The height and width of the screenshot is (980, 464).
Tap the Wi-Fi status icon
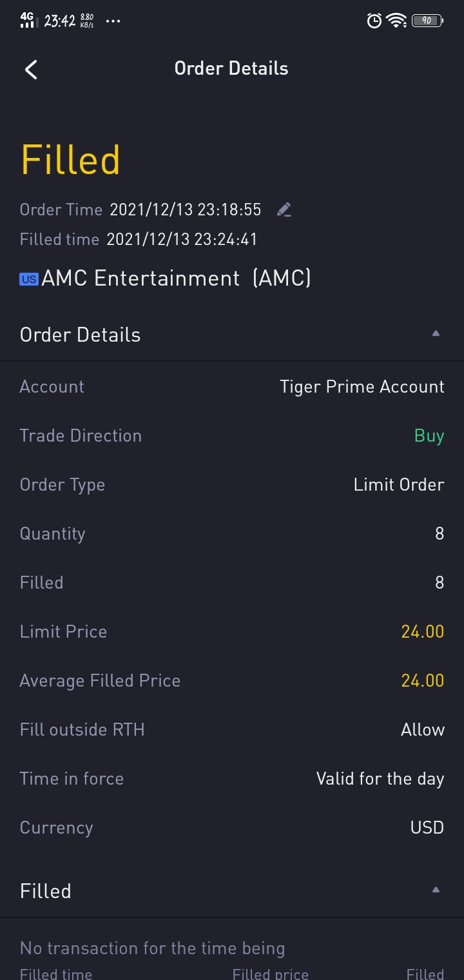(x=396, y=21)
